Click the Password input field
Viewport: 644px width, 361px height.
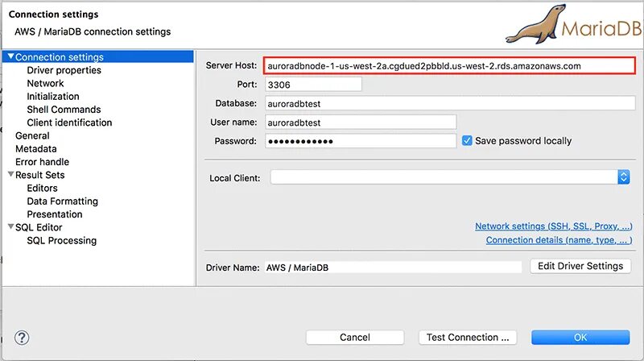[x=361, y=141]
